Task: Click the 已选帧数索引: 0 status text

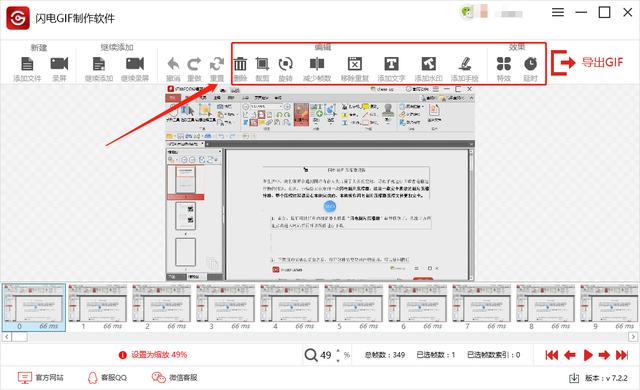Action: pyautogui.click(x=494, y=355)
